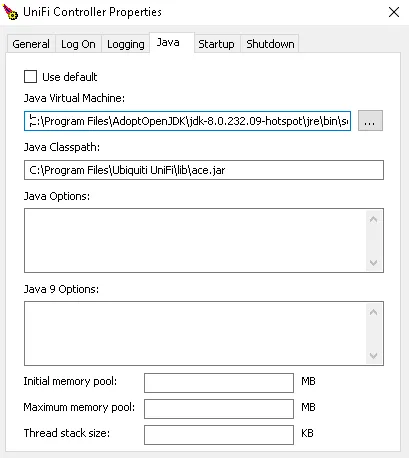Open the Logging tab

(x=126, y=44)
